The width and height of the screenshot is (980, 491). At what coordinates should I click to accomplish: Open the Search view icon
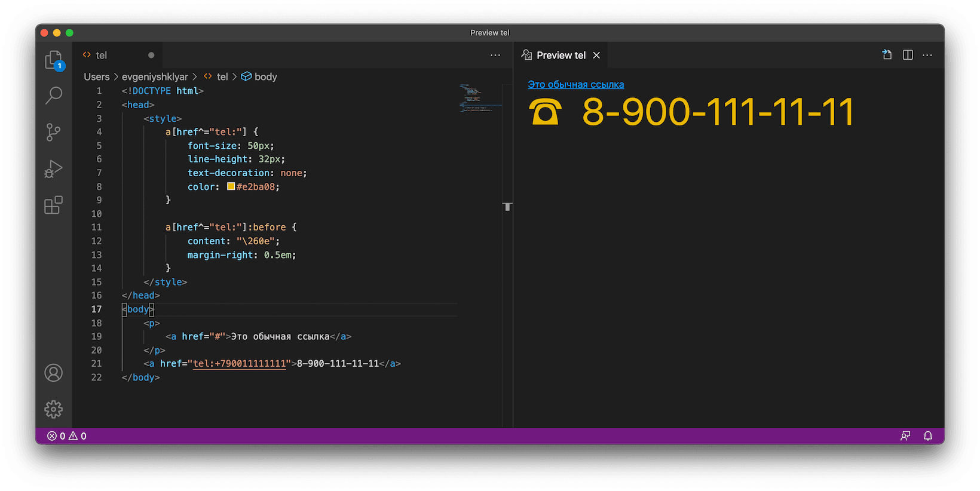pos(53,96)
